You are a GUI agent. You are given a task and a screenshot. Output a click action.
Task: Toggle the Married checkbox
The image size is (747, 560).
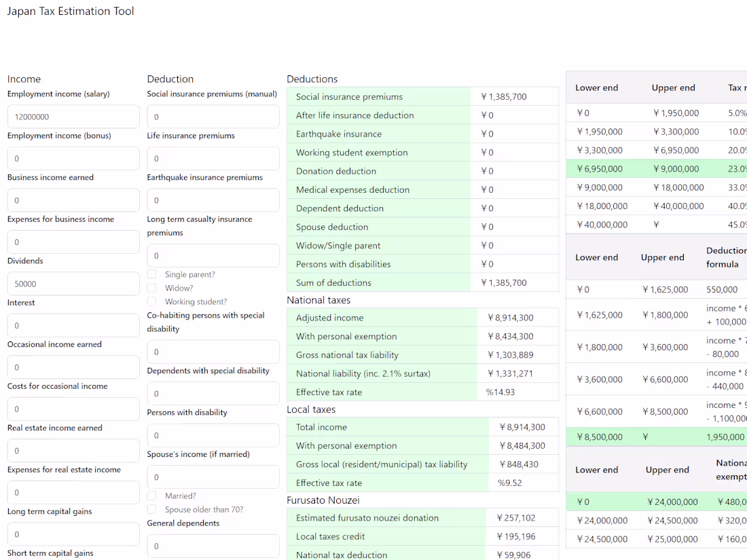pyautogui.click(x=153, y=496)
